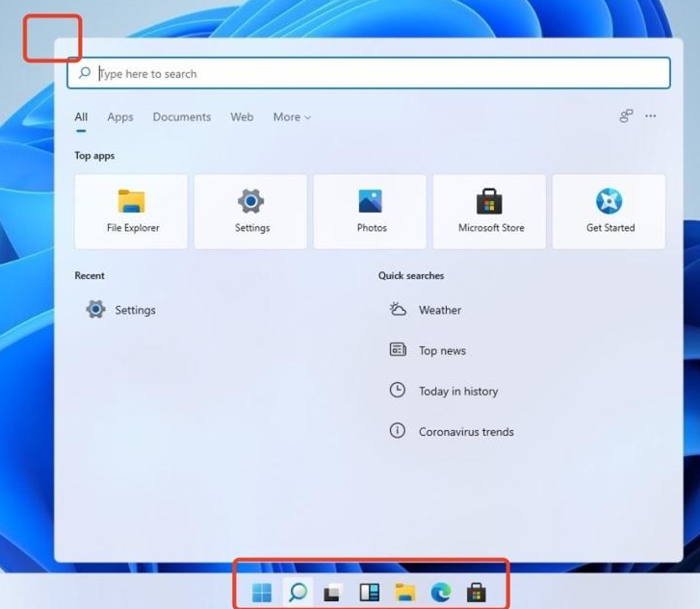This screenshot has width=700, height=609.
Task: Launch the Get Started app
Action: pyautogui.click(x=609, y=212)
